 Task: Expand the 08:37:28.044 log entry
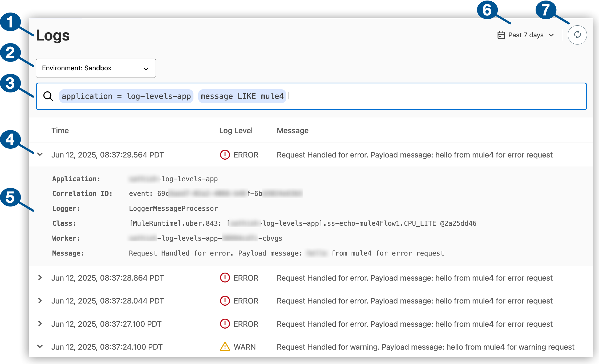[x=40, y=301]
